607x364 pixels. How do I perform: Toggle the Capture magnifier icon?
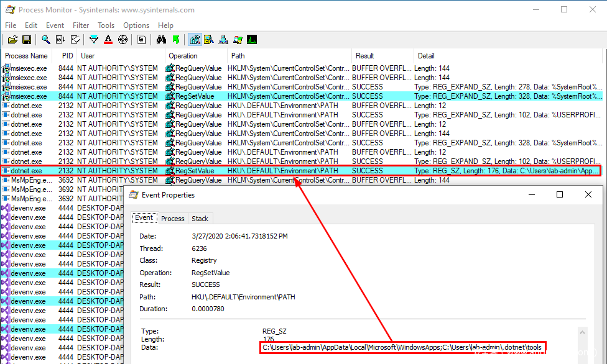[x=46, y=40]
